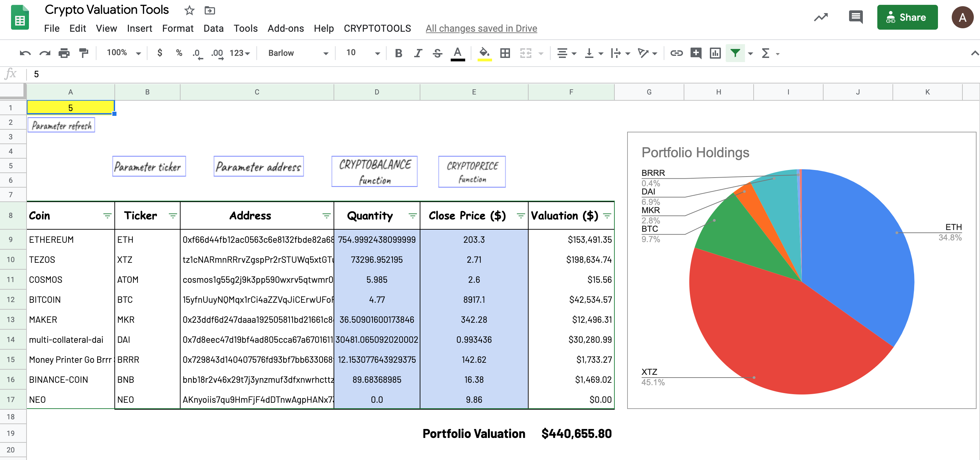
Task: Select yellow cell A1 with value 5
Action: pyautogui.click(x=70, y=107)
